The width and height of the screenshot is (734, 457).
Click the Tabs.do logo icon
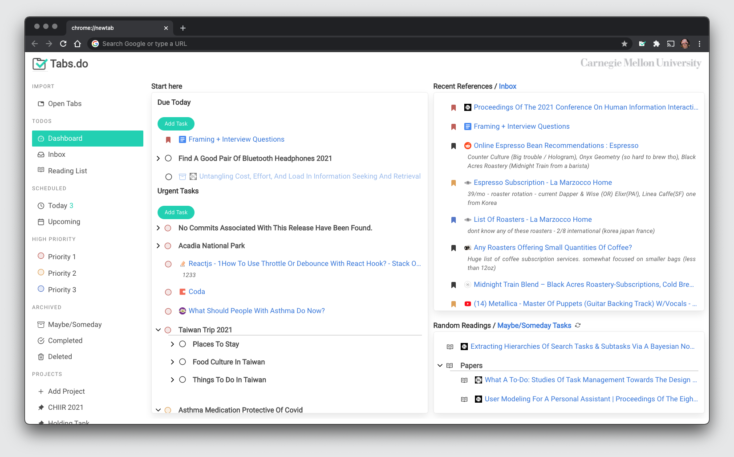coord(39,64)
